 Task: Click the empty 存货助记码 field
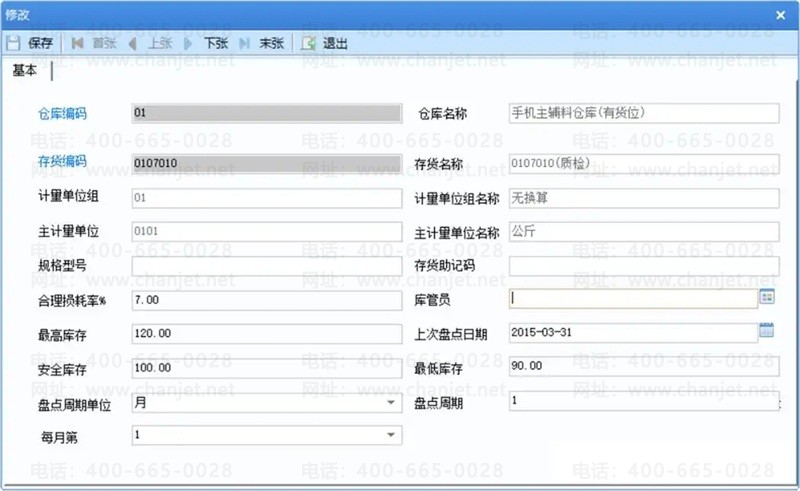pos(644,266)
